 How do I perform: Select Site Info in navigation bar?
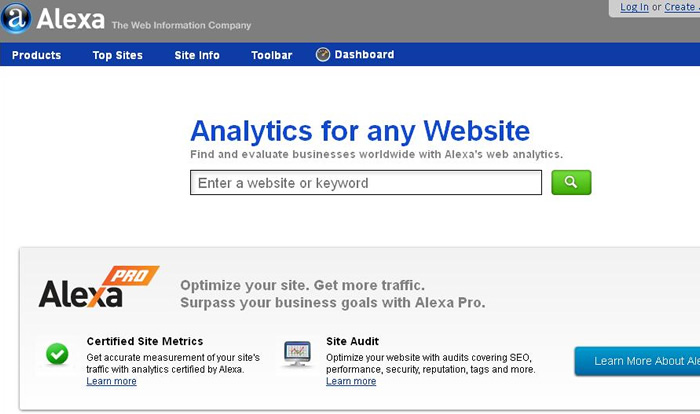197,55
